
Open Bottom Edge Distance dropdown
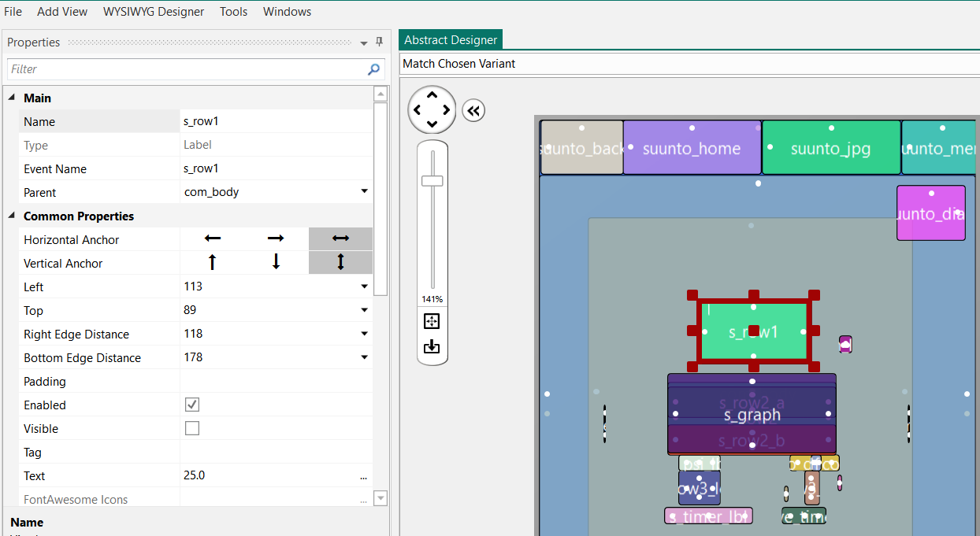point(364,357)
